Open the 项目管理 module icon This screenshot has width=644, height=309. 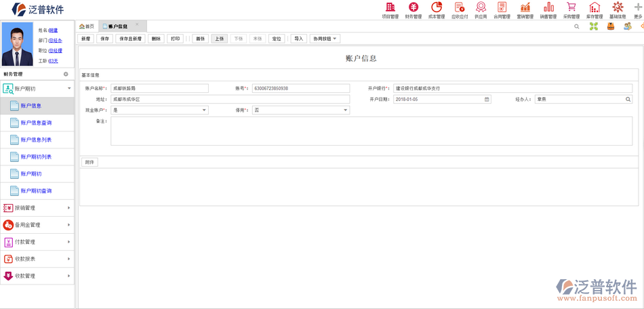pos(390,9)
